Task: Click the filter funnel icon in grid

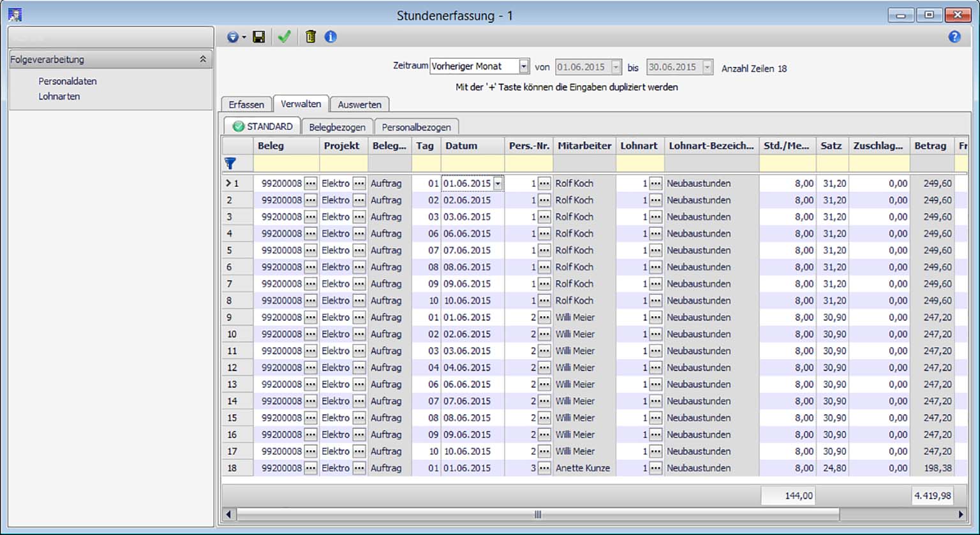Action: 230,164
